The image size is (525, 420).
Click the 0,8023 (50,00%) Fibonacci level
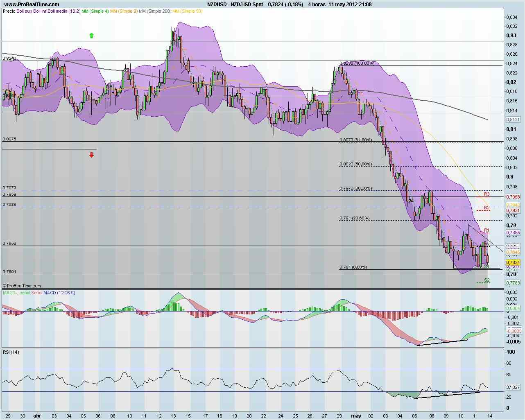(x=355, y=164)
